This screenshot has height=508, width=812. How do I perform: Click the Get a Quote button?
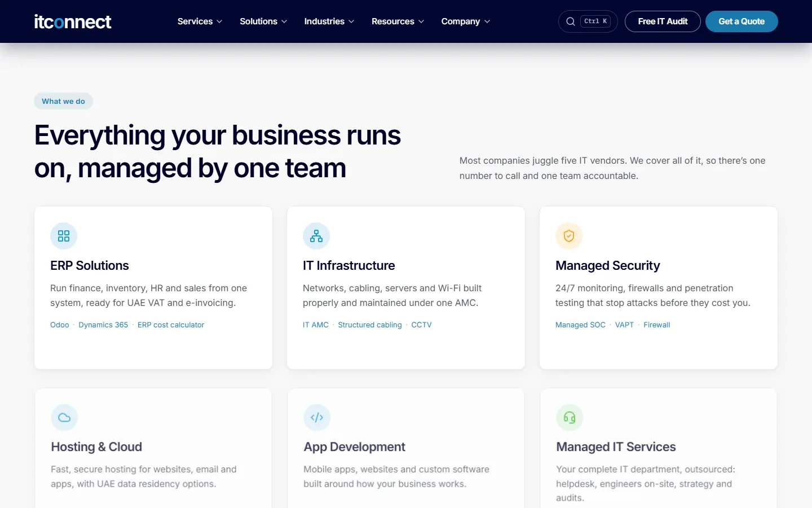pos(742,21)
